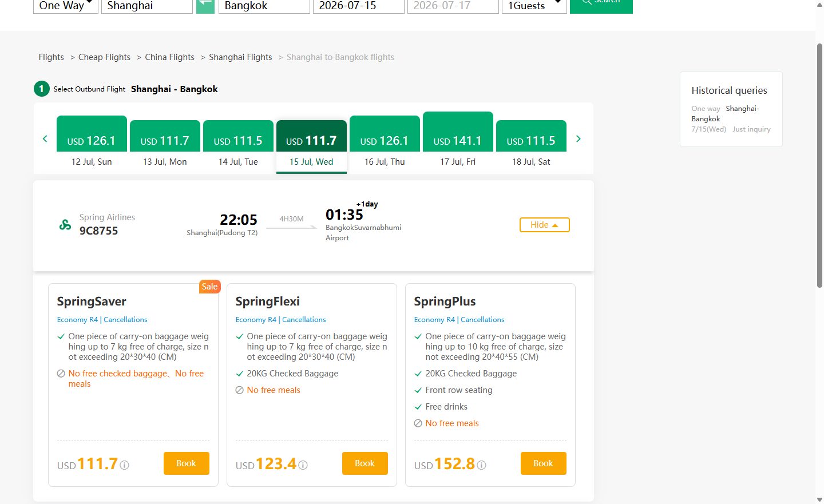The width and height of the screenshot is (824, 504).
Task: Open SpringSaver Economy R4 Cancellations link
Action: [x=102, y=320]
